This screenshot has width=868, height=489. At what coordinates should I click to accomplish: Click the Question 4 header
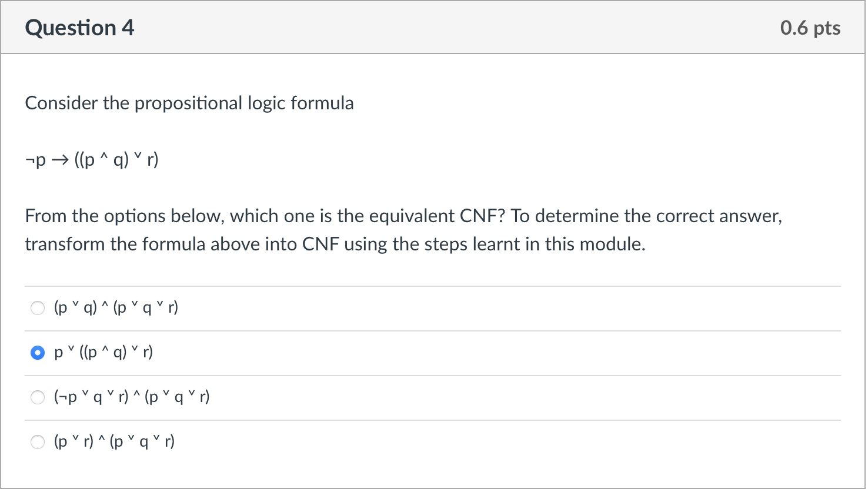(79, 27)
